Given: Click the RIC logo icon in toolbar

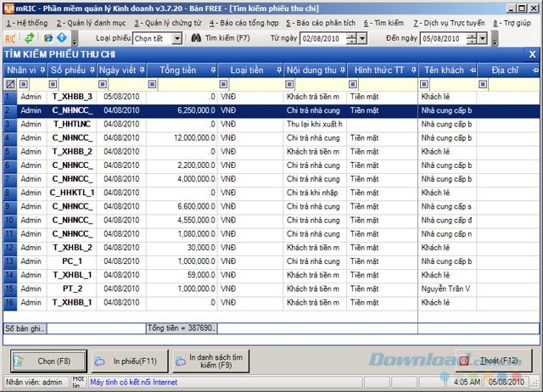Looking at the screenshot, I should tap(11, 39).
